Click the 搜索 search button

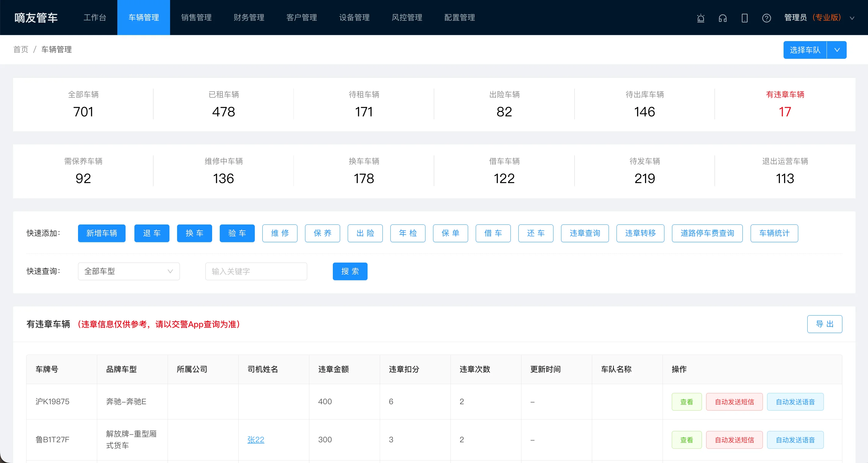350,271
